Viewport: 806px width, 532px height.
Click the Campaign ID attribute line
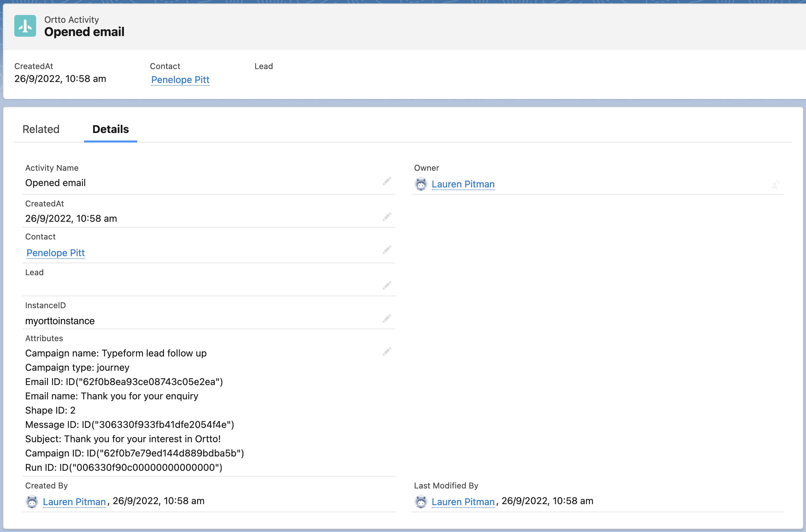point(135,453)
